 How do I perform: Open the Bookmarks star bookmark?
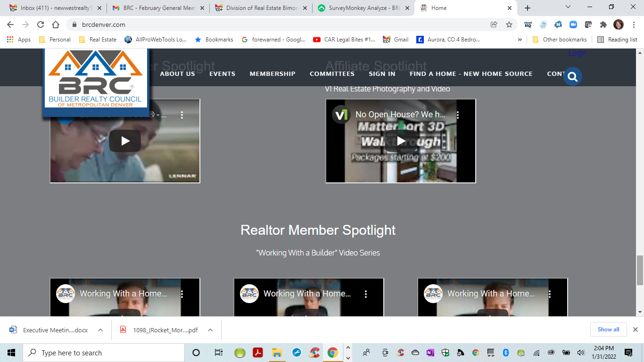point(214,40)
